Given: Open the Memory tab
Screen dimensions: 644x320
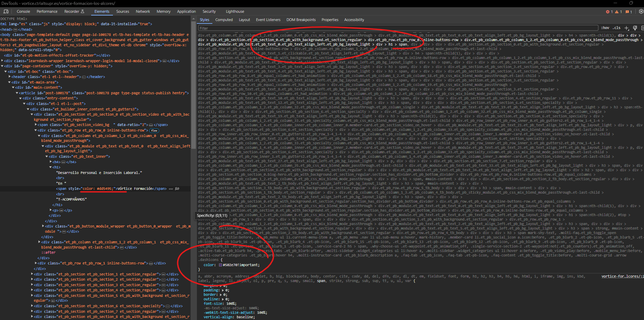Looking at the screenshot, I should click(x=163, y=11).
